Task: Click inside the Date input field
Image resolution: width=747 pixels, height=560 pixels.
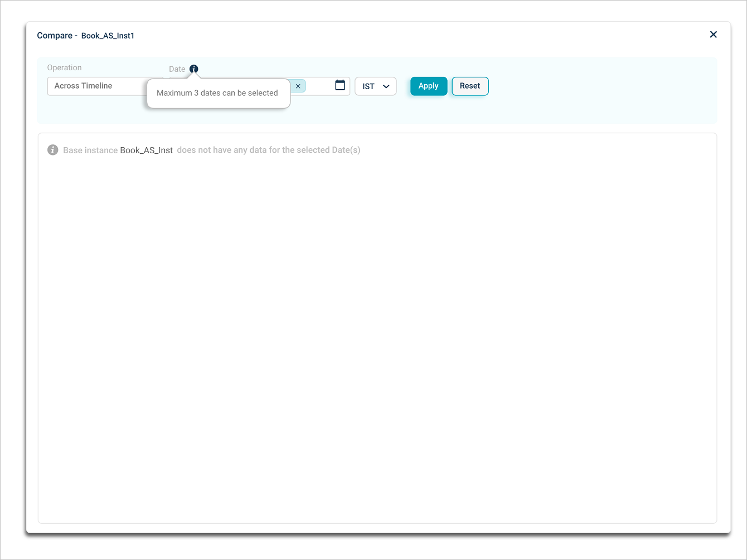Action: (x=320, y=86)
